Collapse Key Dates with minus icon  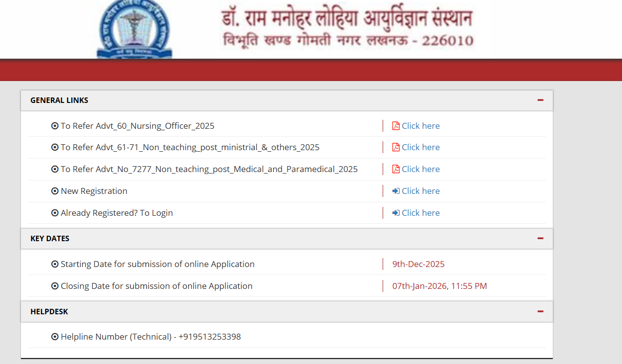coord(540,238)
